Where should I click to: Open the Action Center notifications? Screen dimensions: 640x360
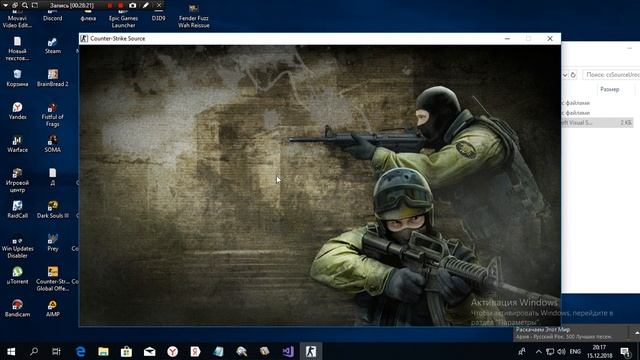coord(625,351)
